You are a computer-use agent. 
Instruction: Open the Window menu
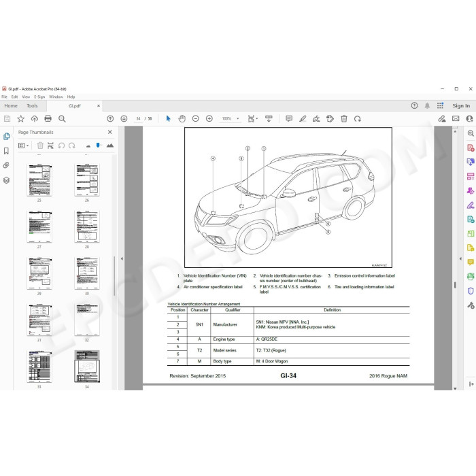(56, 97)
